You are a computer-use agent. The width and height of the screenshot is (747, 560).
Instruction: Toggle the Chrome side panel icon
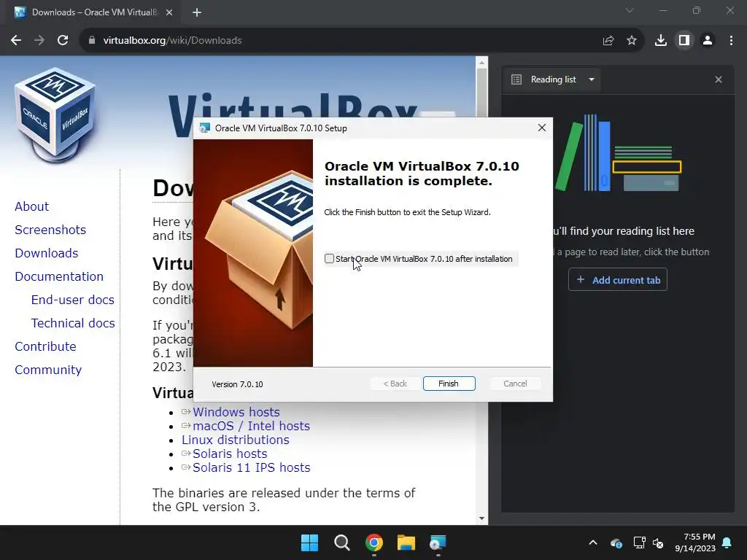[x=684, y=41]
